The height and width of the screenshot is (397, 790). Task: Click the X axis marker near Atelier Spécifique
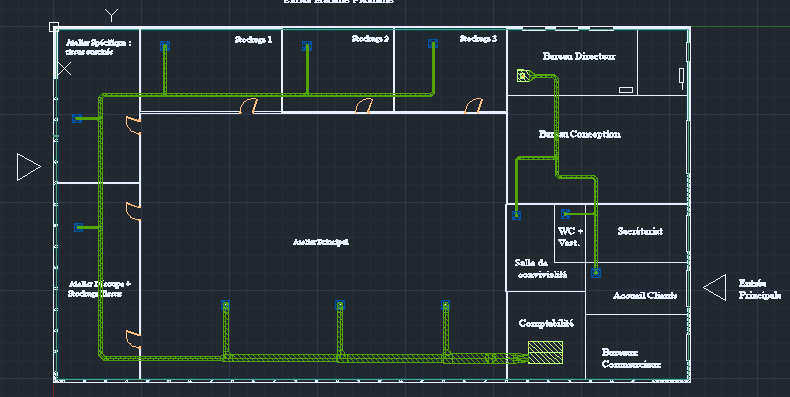click(x=64, y=69)
